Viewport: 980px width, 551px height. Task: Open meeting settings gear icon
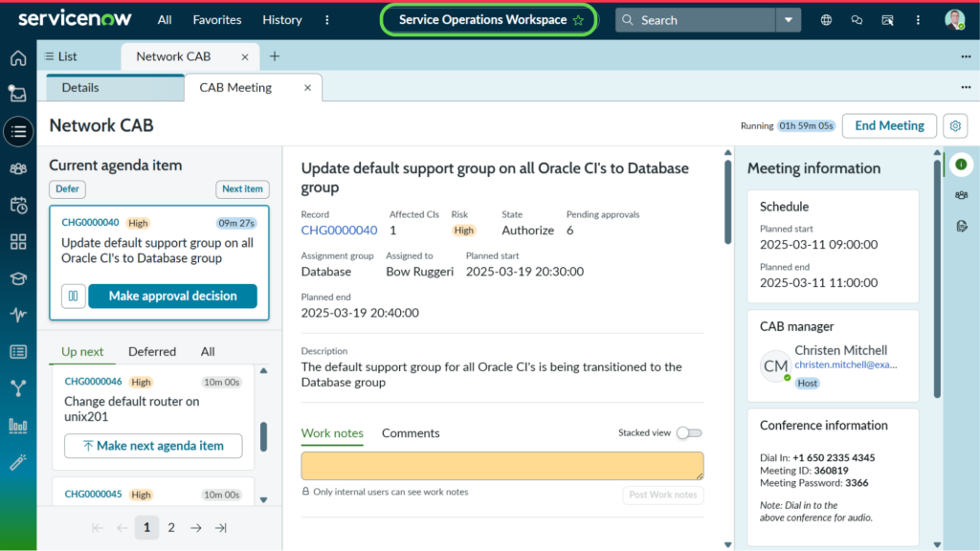[x=955, y=125]
